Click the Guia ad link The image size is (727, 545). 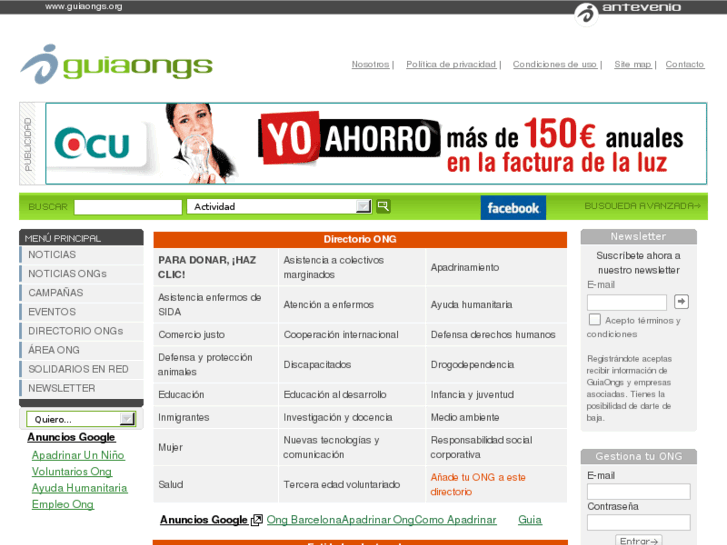[x=529, y=519]
